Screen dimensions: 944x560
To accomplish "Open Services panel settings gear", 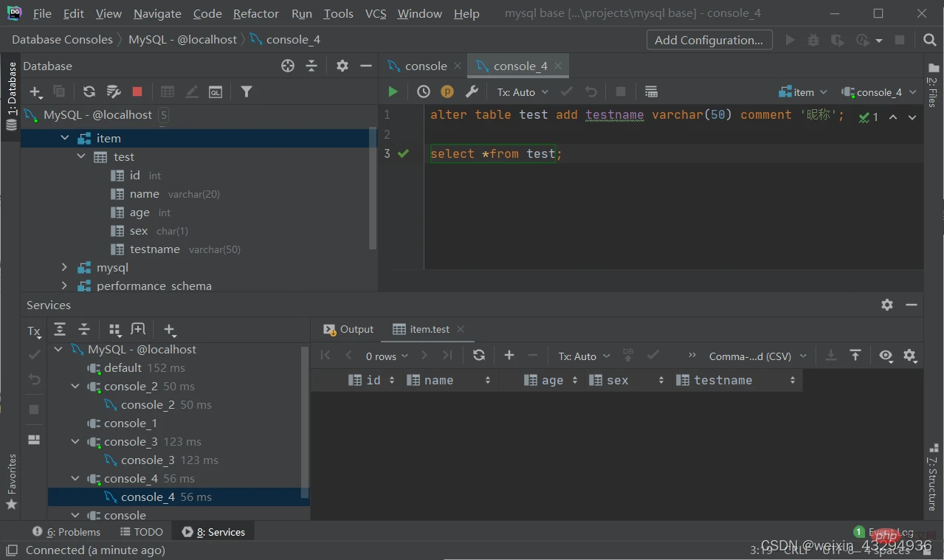I will pos(887,305).
